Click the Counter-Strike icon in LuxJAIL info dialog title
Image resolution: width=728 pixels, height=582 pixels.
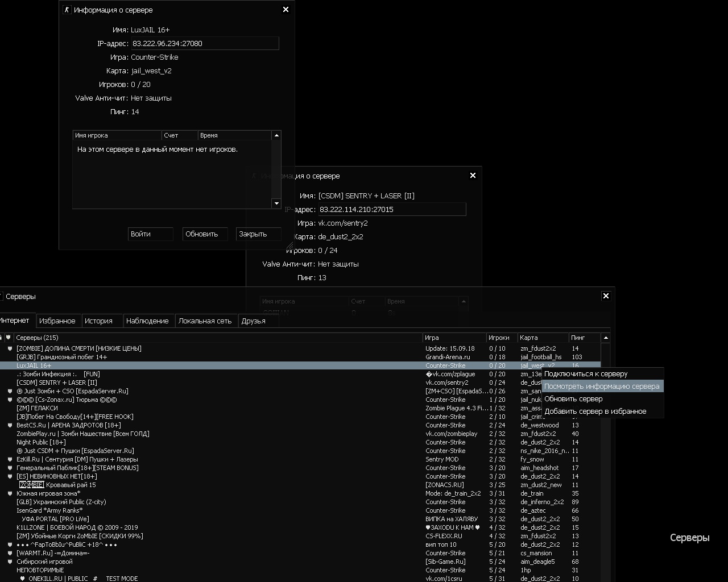point(67,10)
